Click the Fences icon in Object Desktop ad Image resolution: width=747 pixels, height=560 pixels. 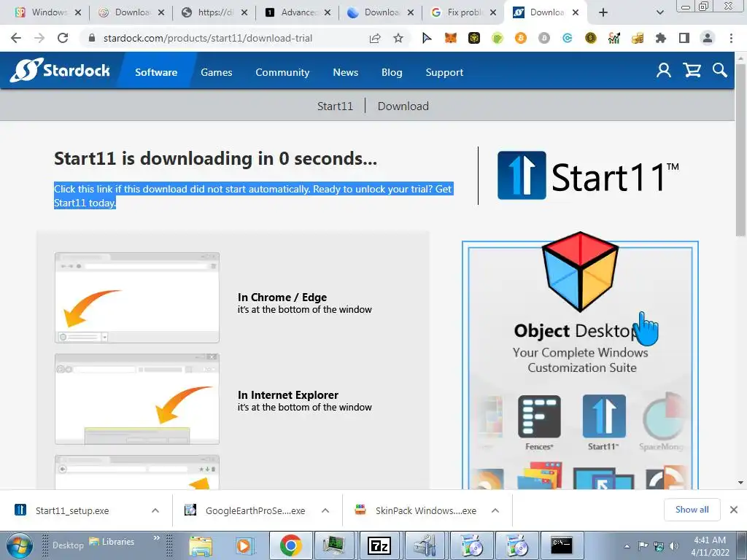(539, 416)
